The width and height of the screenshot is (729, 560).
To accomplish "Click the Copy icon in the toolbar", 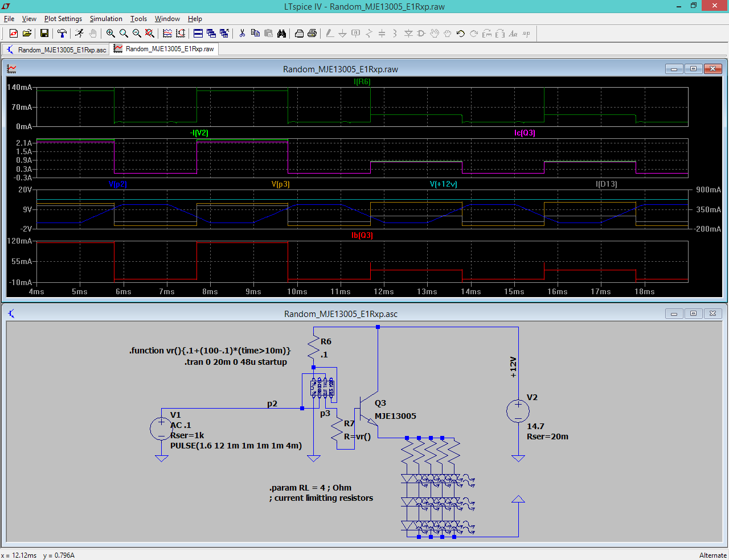I will click(255, 34).
